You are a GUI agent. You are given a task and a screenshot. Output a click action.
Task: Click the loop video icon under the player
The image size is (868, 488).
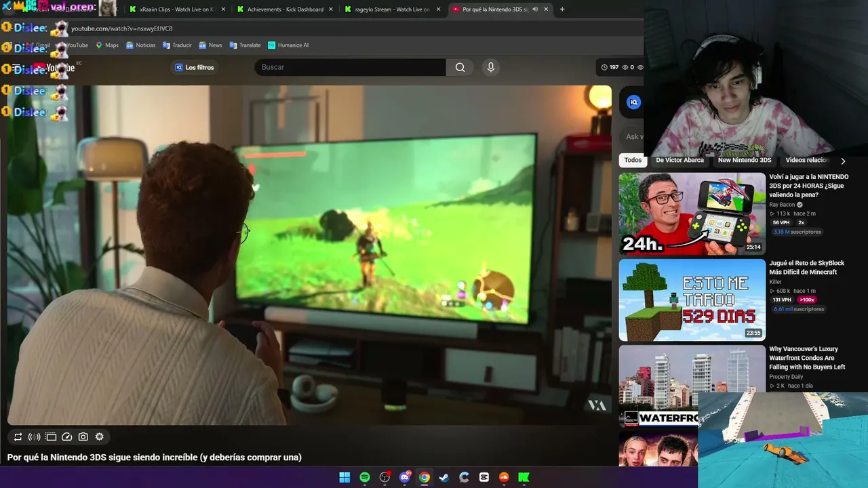click(x=18, y=437)
